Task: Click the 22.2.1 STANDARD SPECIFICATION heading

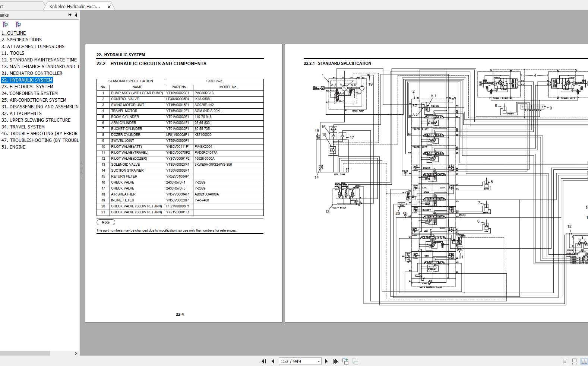Action: tap(338, 64)
